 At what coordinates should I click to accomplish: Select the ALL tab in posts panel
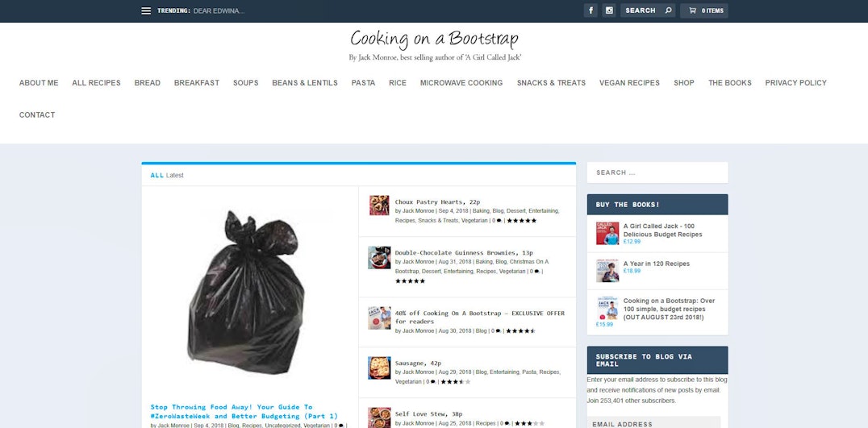157,175
